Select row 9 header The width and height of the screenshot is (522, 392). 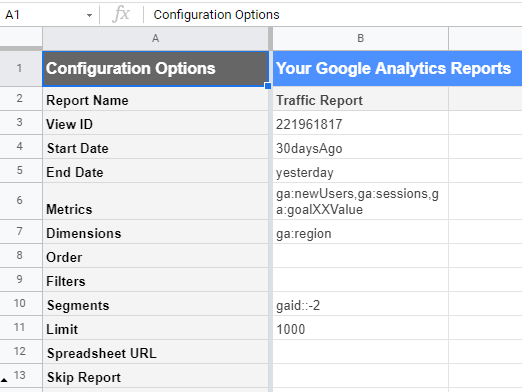[21, 280]
